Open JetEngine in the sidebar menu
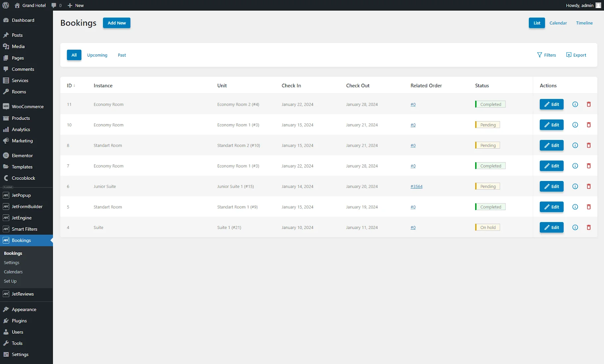Image resolution: width=604 pixels, height=364 pixels. pyautogui.click(x=22, y=218)
